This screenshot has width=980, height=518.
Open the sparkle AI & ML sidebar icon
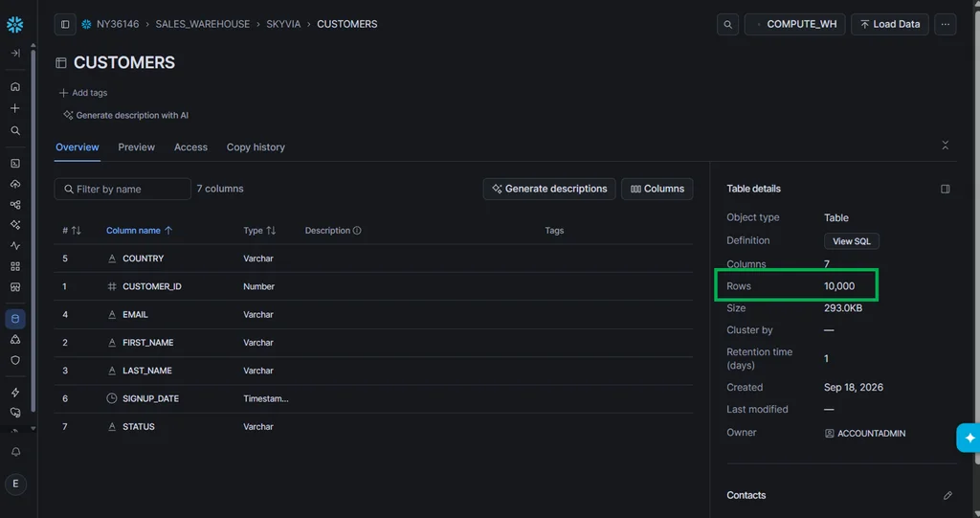point(15,225)
